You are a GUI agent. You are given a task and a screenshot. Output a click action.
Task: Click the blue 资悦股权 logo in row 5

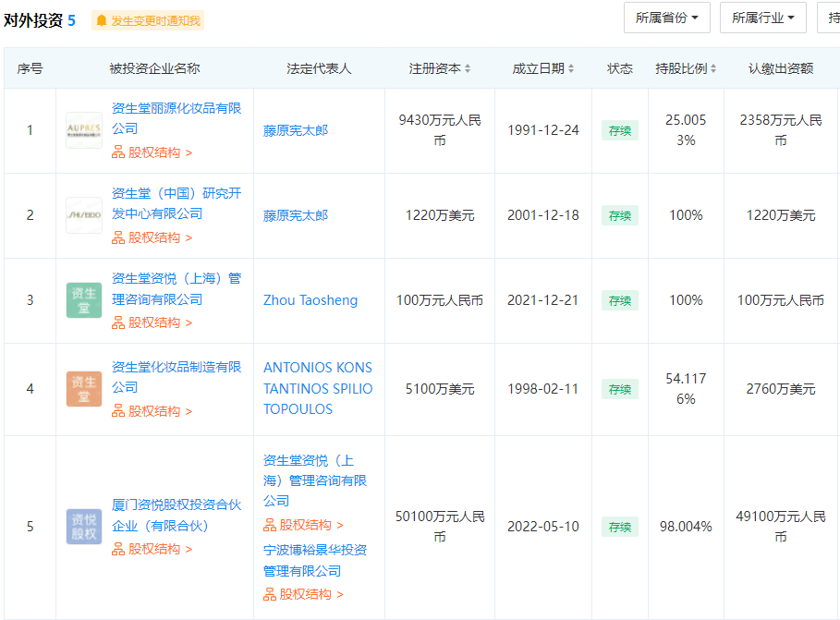click(84, 527)
